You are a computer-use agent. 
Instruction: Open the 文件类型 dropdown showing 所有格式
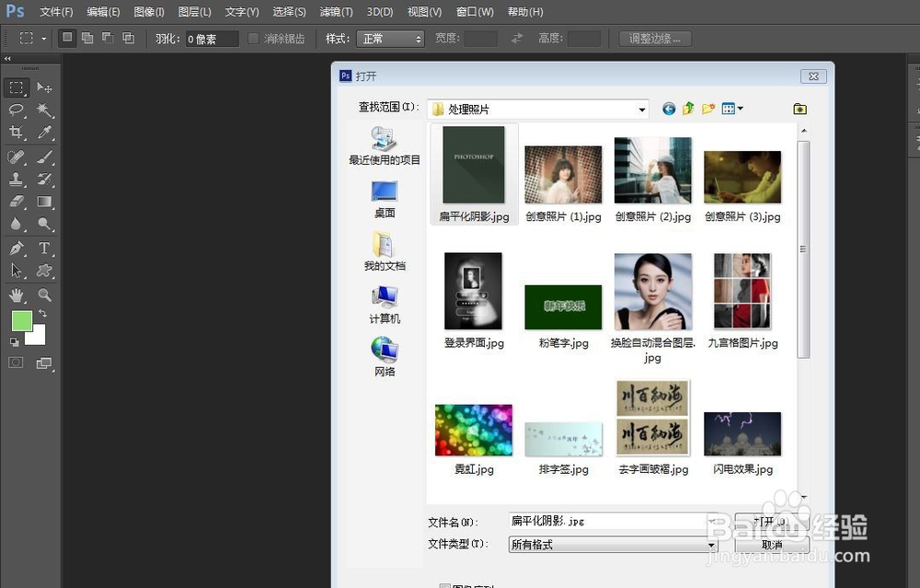pyautogui.click(x=711, y=544)
